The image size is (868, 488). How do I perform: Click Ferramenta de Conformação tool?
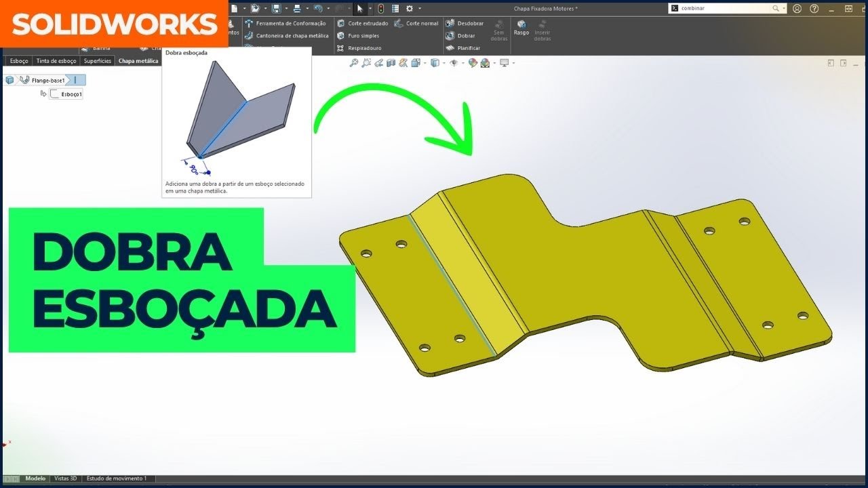(286, 23)
